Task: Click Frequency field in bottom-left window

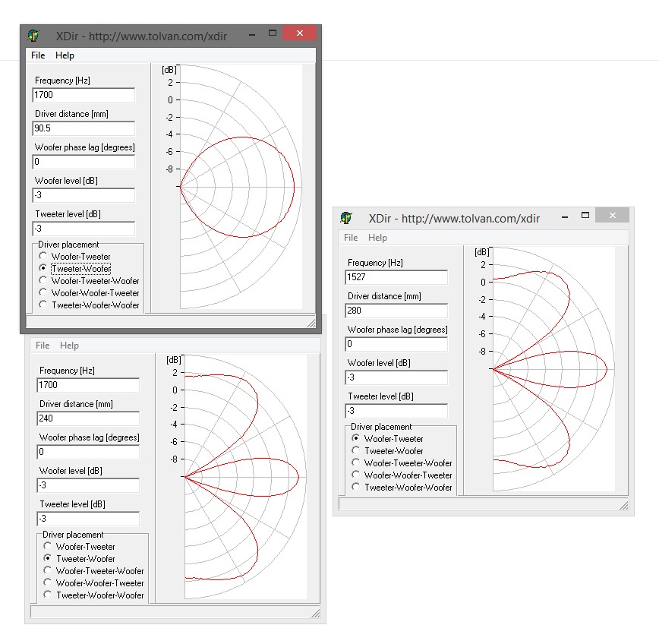Action: coord(88,385)
